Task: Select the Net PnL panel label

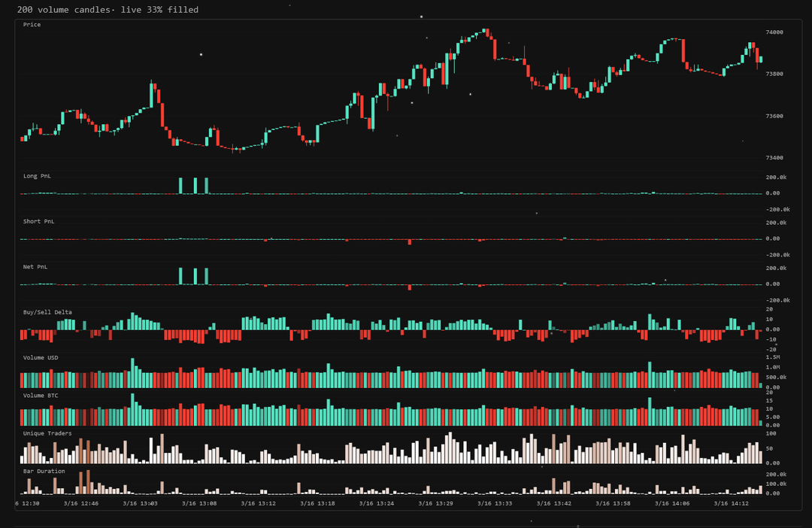Action: tap(35, 267)
